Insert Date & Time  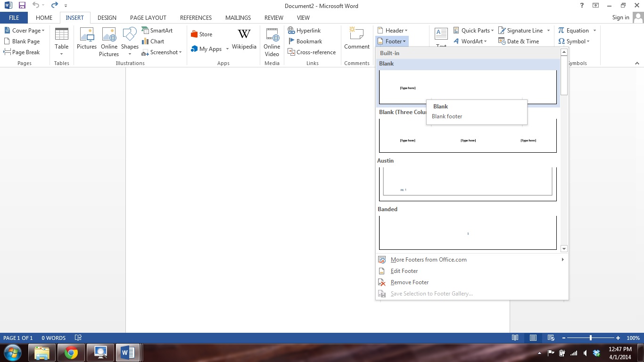519,41
